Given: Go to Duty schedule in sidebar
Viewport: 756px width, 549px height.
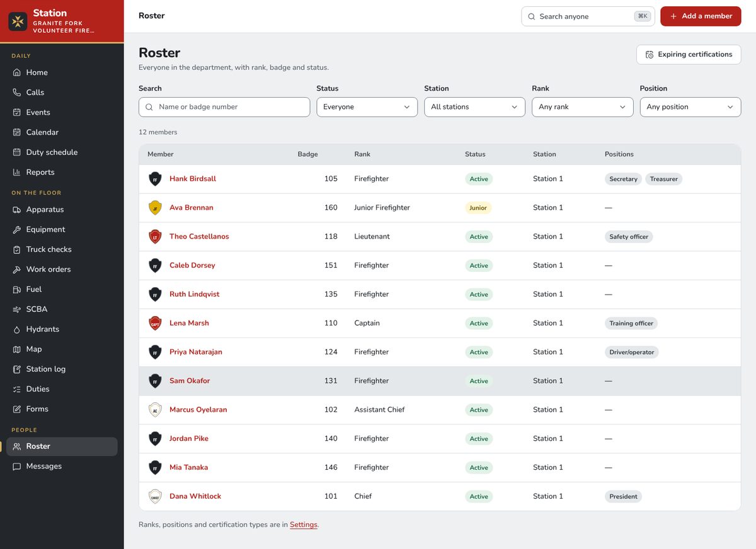Looking at the screenshot, I should [x=62, y=152].
